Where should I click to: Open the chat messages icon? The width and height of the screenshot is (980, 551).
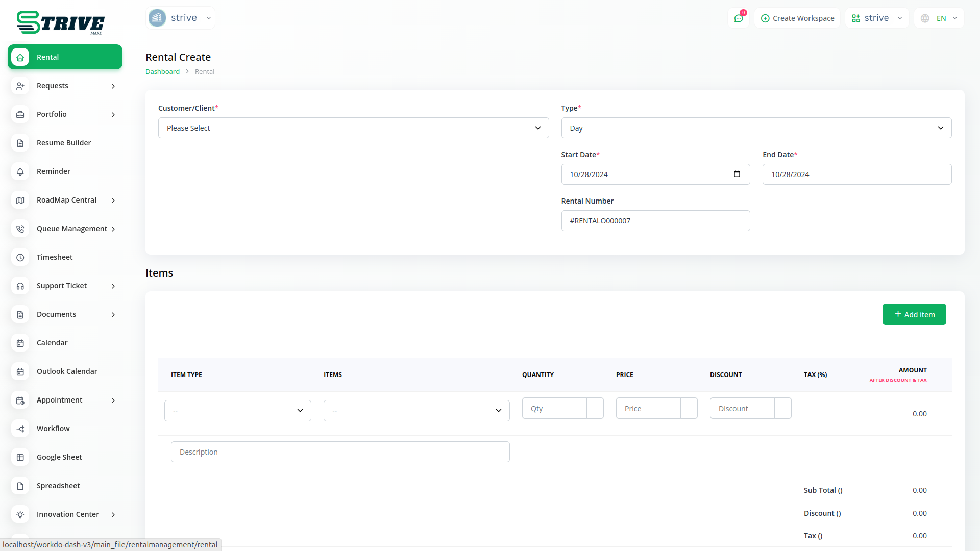[x=739, y=18]
